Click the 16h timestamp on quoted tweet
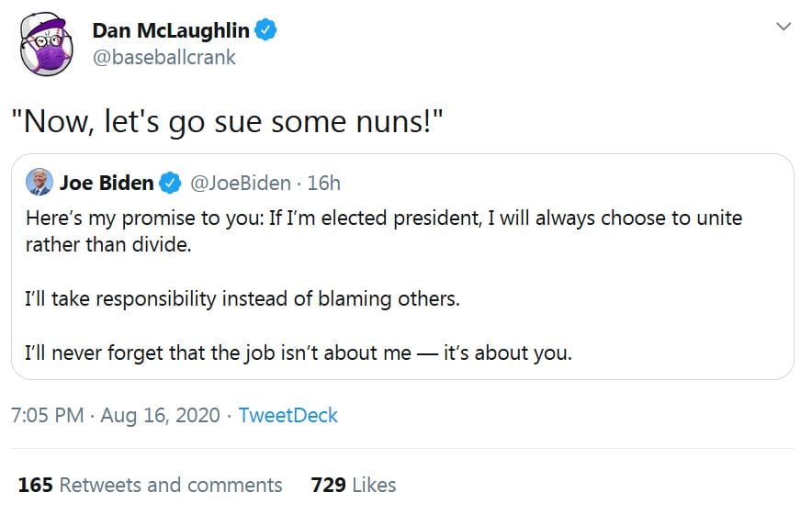This screenshot has width=812, height=515. click(323, 183)
